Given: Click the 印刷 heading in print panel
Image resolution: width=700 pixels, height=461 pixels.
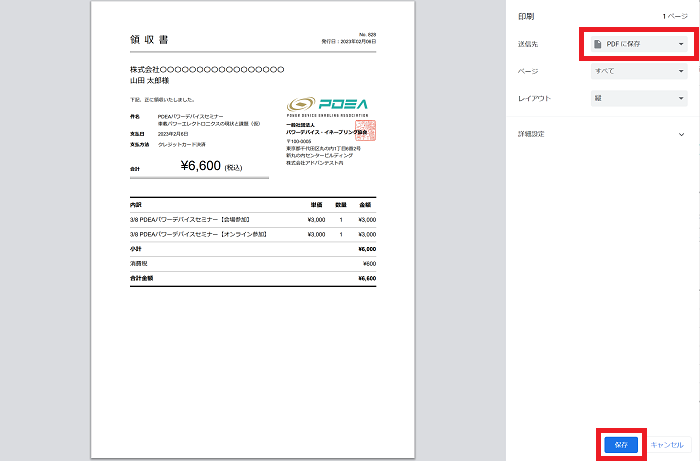Looking at the screenshot, I should (526, 17).
